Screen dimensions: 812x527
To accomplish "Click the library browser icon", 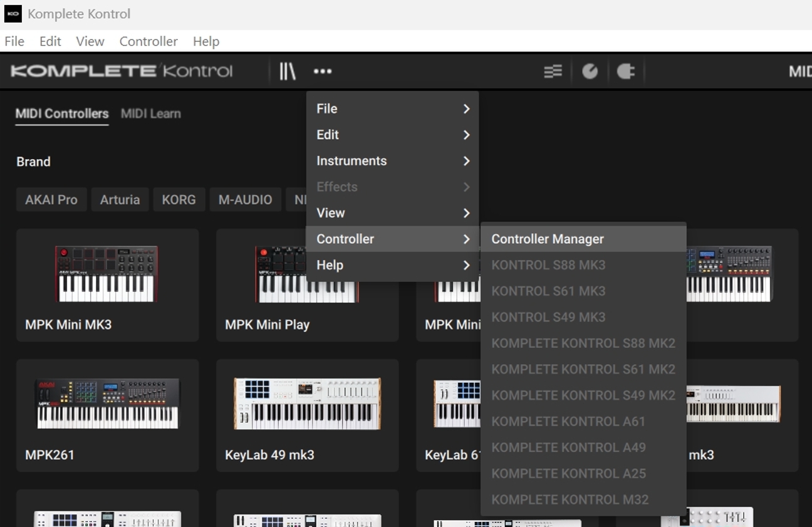I will coord(287,71).
